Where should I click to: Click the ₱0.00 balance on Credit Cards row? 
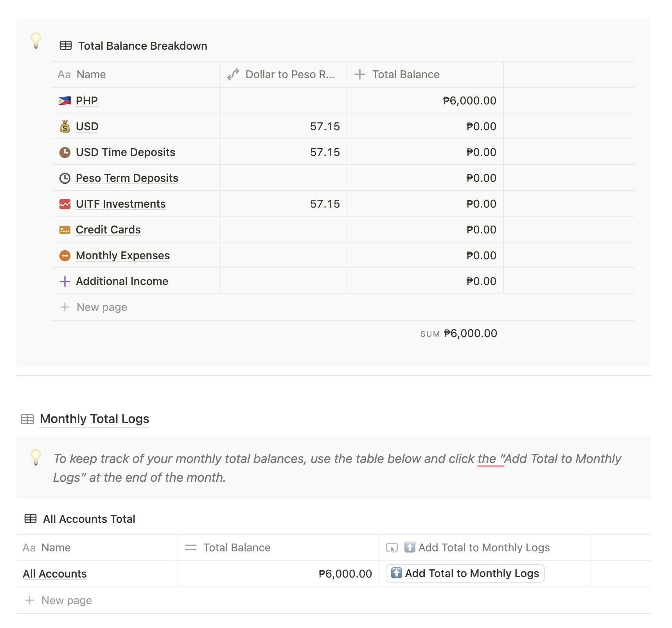[425, 230]
